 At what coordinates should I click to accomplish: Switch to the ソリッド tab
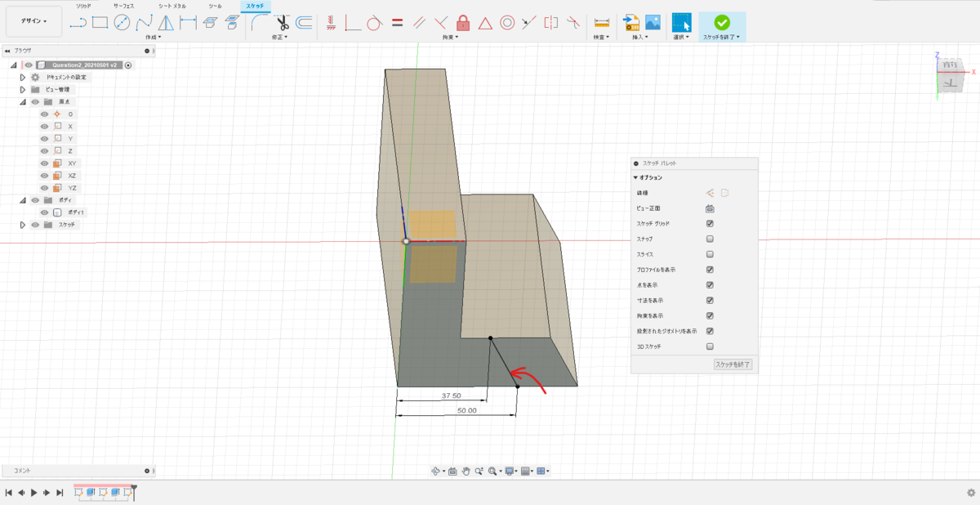pyautogui.click(x=83, y=6)
